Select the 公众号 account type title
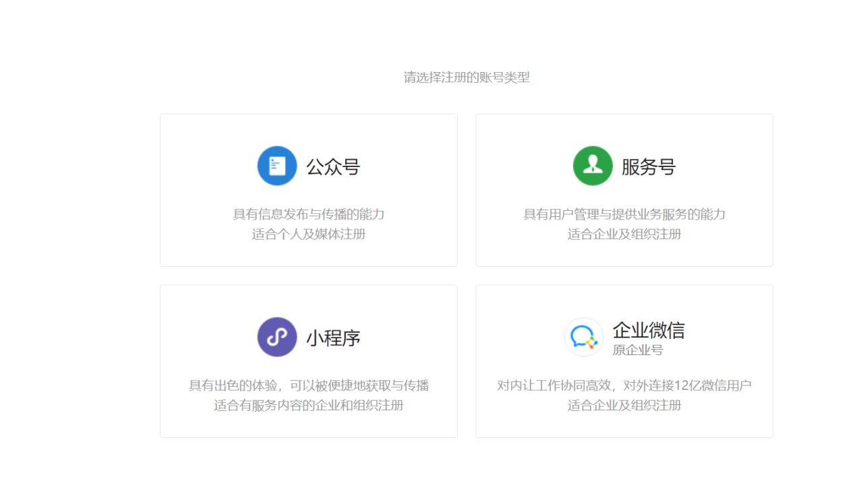Screen dimensions: 863x504 click(x=333, y=166)
